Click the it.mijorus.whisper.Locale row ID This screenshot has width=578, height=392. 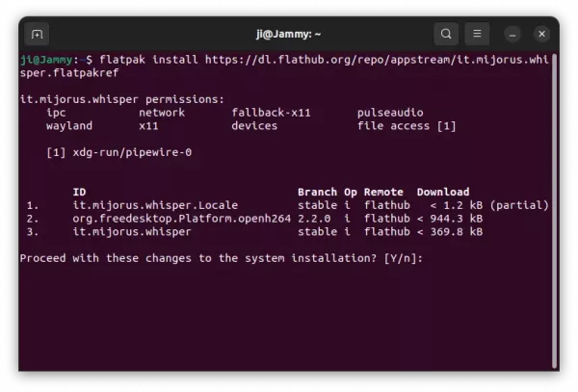(x=155, y=205)
